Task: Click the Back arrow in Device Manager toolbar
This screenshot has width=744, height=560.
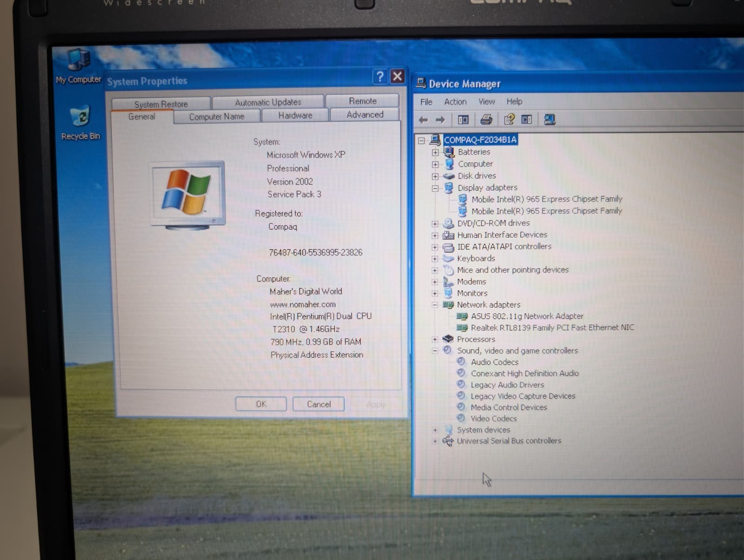Action: (x=423, y=120)
